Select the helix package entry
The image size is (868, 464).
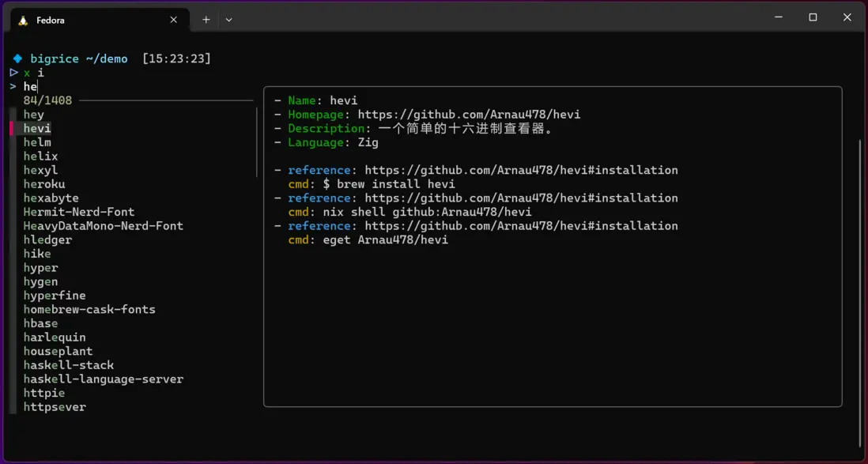[x=40, y=157]
